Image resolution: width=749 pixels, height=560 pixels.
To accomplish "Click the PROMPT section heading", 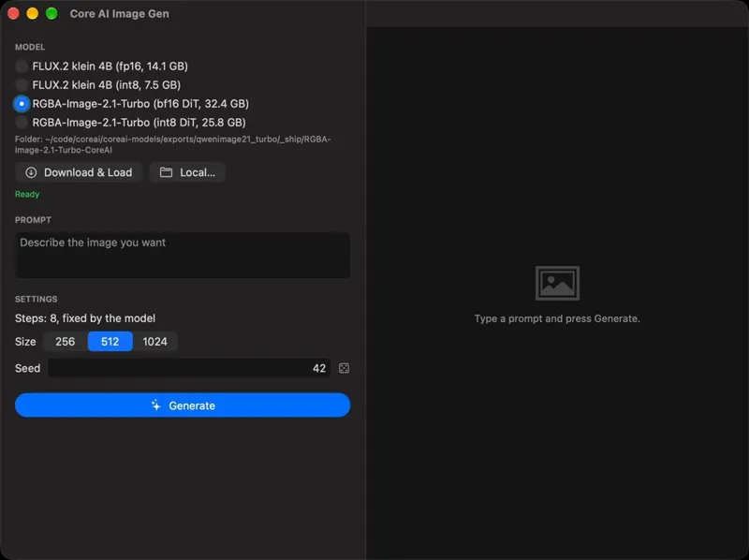I will [x=33, y=220].
